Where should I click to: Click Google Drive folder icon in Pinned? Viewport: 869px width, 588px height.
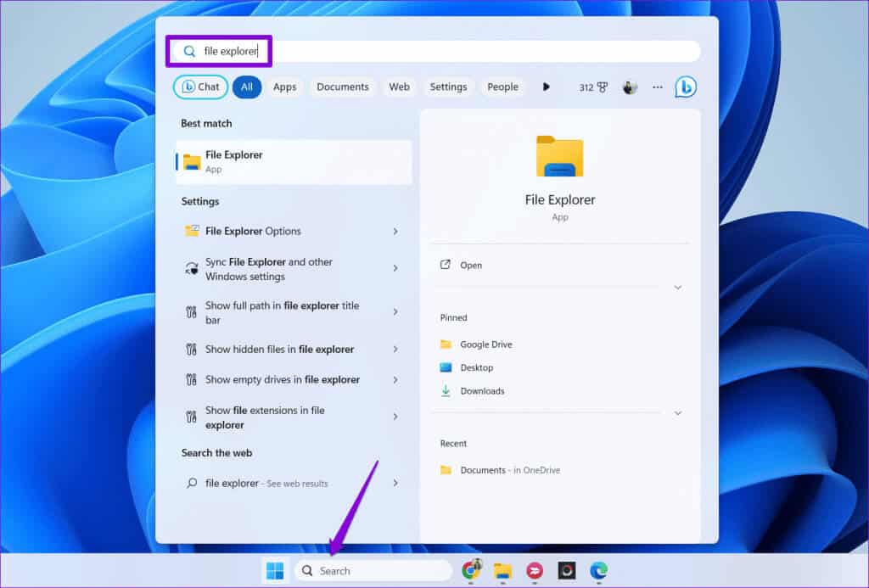point(446,344)
